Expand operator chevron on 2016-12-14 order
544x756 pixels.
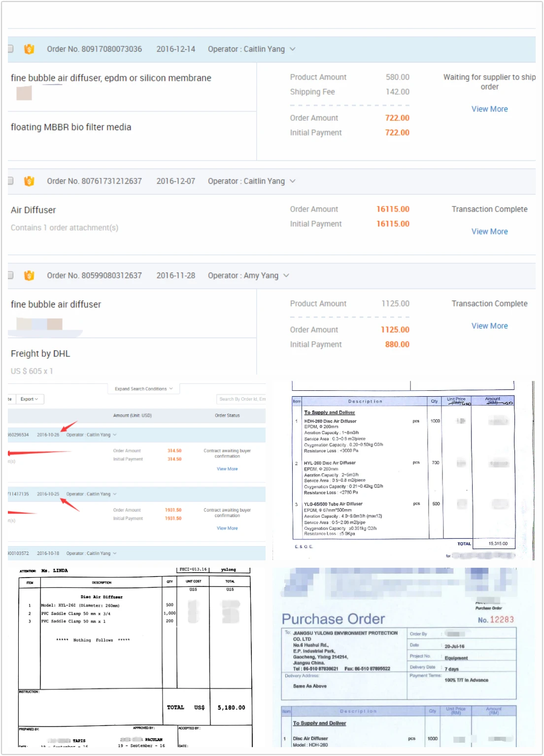pos(293,49)
